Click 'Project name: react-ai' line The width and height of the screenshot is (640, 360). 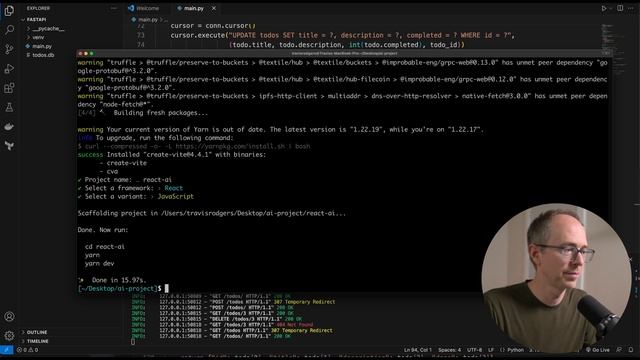(x=124, y=180)
